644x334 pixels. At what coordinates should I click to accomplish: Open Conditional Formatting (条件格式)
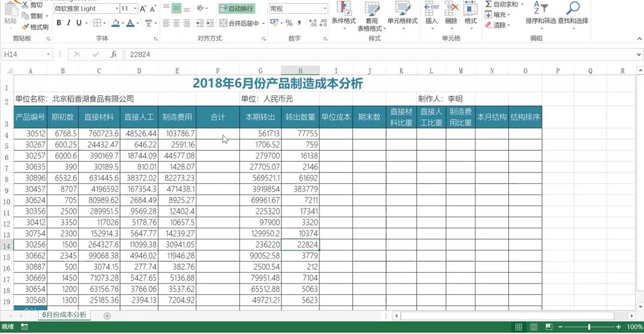(343, 16)
